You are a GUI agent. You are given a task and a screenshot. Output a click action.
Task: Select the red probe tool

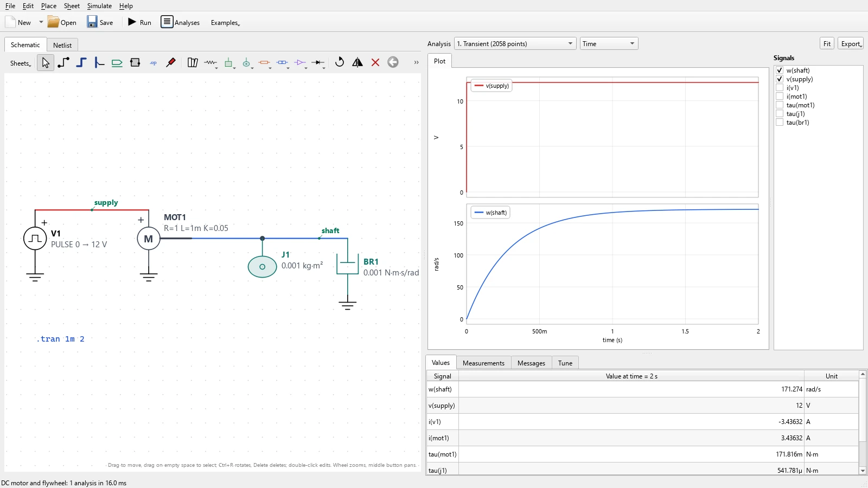click(x=171, y=63)
